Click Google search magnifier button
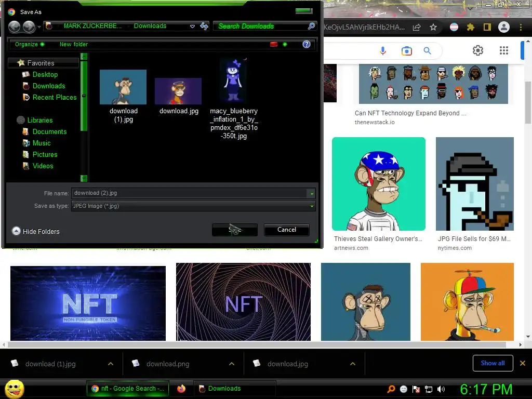532x399 pixels. point(427,51)
